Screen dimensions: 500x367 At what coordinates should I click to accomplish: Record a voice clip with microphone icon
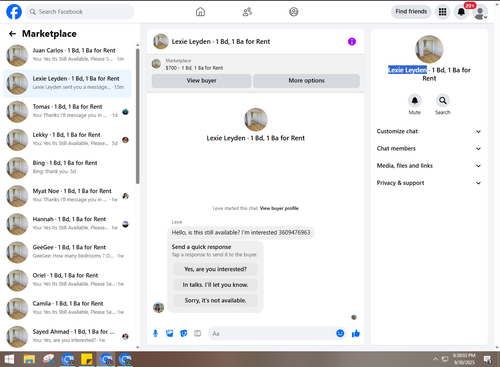point(155,333)
